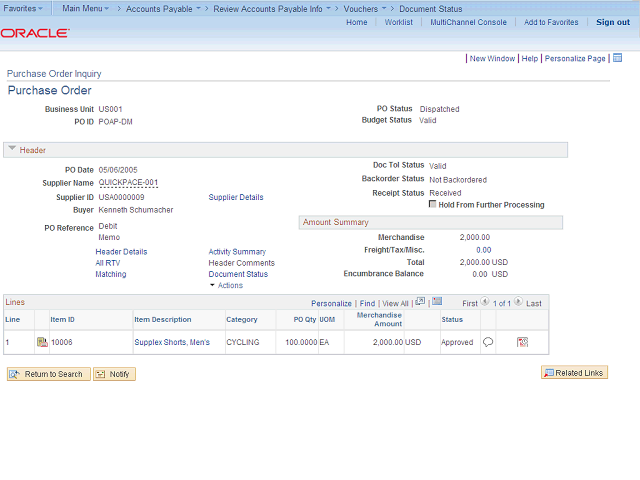The image size is (640, 480).
Task: Click Supplier ID value USA0000009
Action: click(x=121, y=197)
